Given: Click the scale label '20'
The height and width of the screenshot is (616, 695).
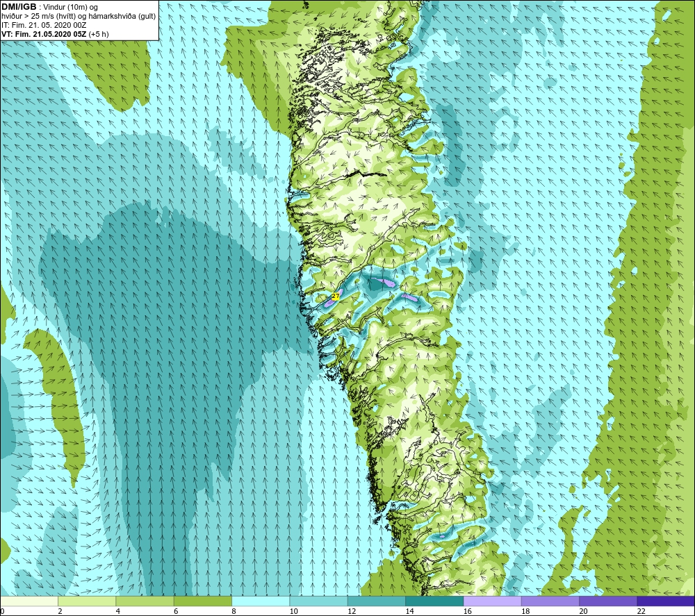Looking at the screenshot, I should pyautogui.click(x=583, y=611).
